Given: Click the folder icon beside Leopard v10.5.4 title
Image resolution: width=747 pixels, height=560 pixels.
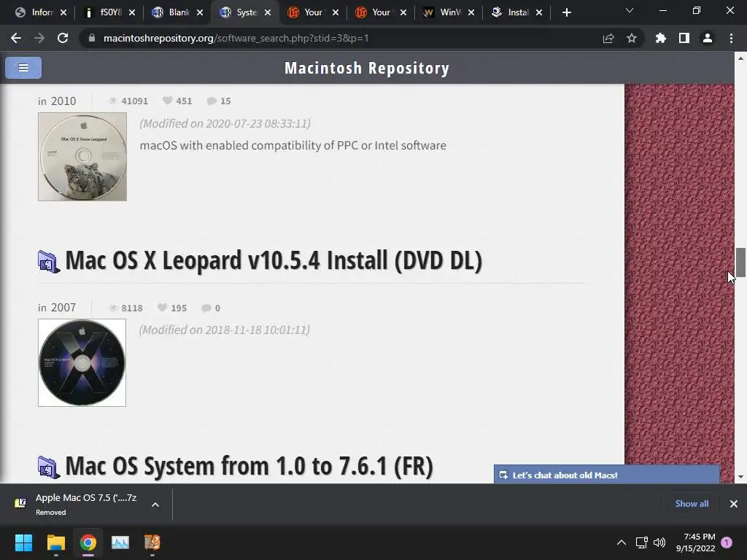Looking at the screenshot, I should (x=49, y=262).
